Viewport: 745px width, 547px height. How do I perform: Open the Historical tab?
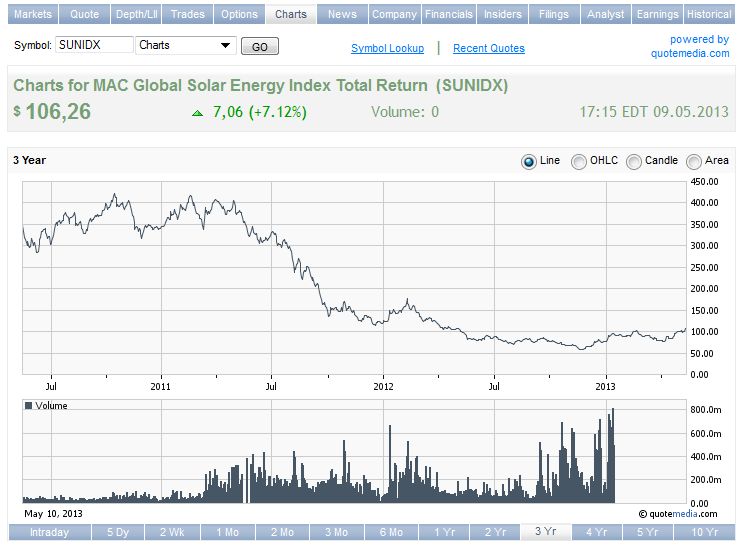coord(709,14)
